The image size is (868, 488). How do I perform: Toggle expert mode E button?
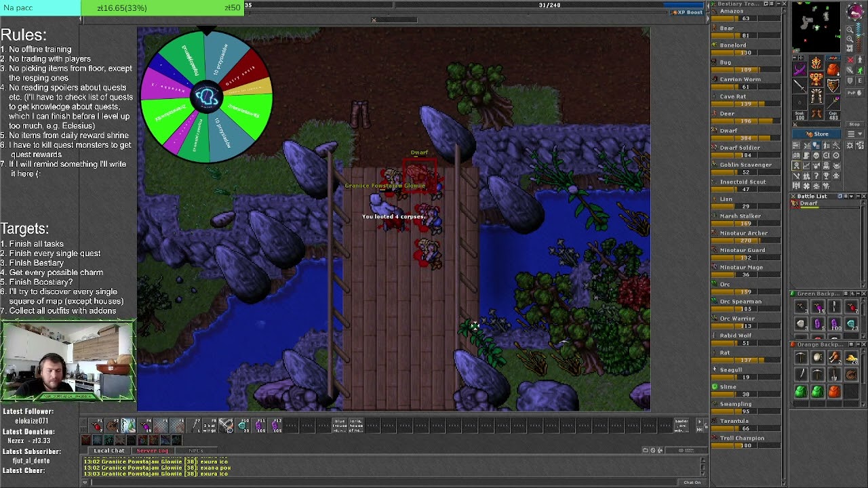pyautogui.click(x=860, y=81)
